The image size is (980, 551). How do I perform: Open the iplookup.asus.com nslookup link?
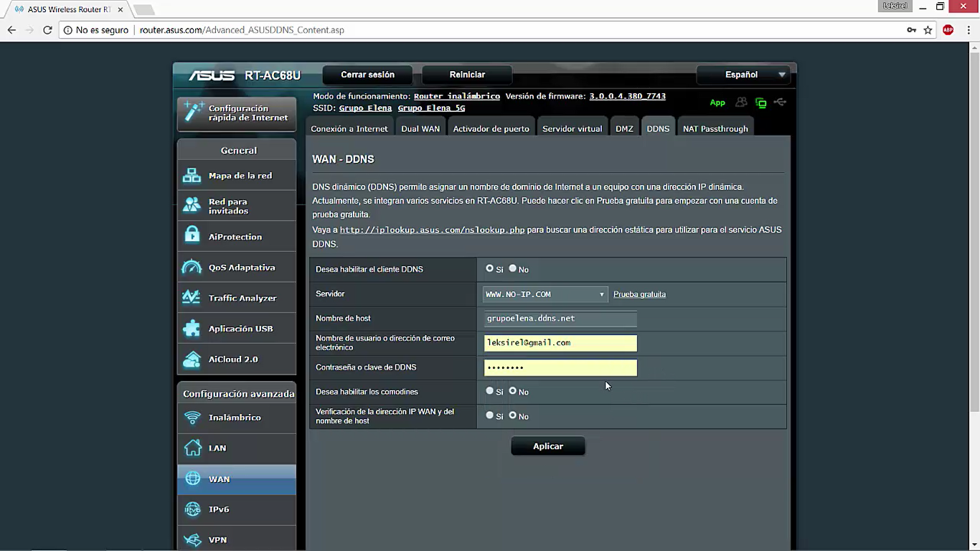[432, 230]
